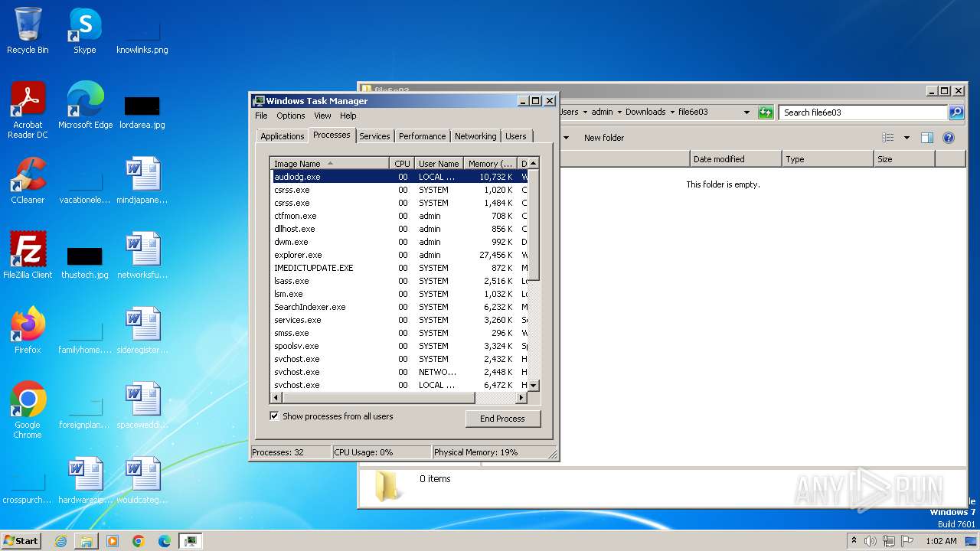980x551 pixels.
Task: Select the wouldcateg Word document icon
Action: (x=142, y=481)
